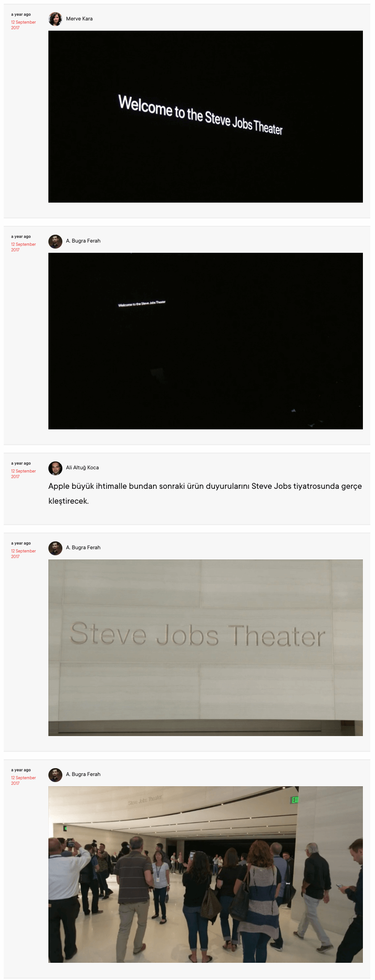This screenshot has height=980, width=375.
Task: View the engraved Steve Jobs Theater wall photo
Action: pos(206,648)
